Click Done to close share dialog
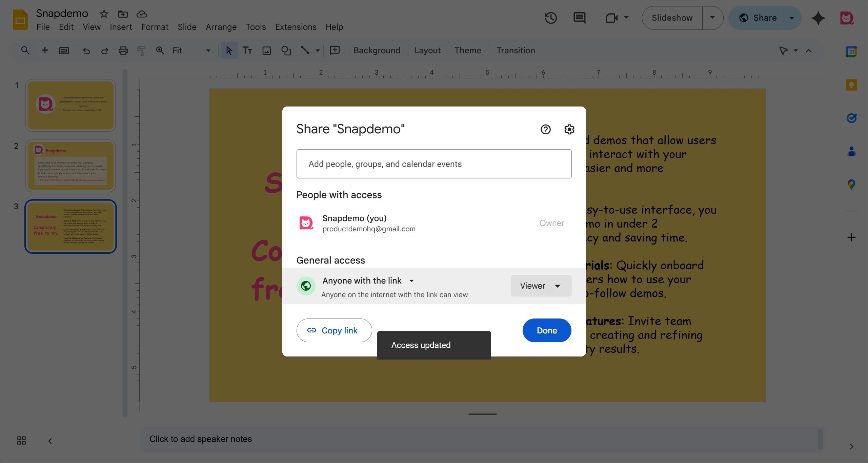868x463 pixels. (547, 330)
